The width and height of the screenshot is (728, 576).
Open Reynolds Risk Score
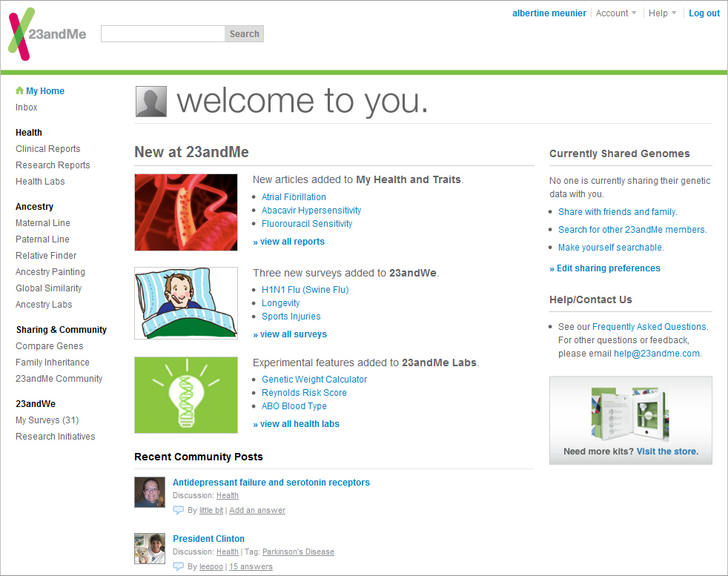(x=304, y=393)
